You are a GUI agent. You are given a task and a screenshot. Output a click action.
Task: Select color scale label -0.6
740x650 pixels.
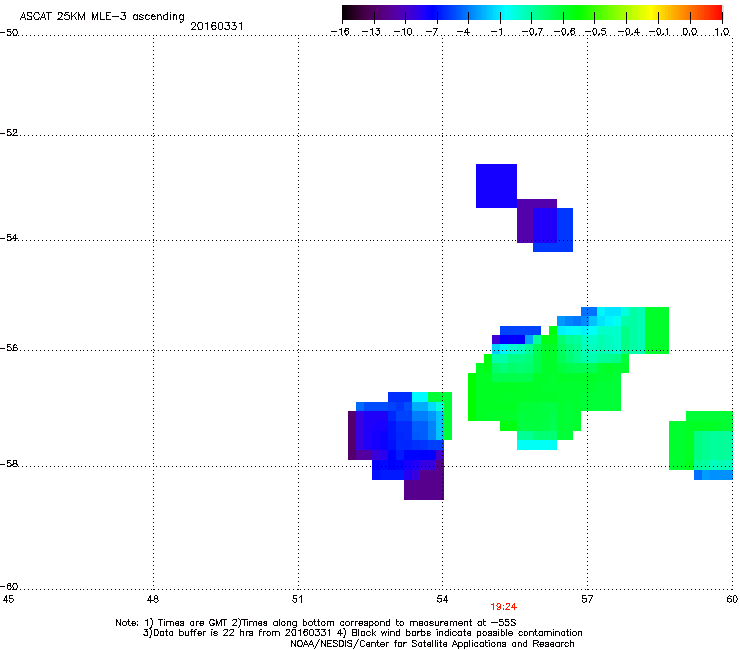click(564, 32)
